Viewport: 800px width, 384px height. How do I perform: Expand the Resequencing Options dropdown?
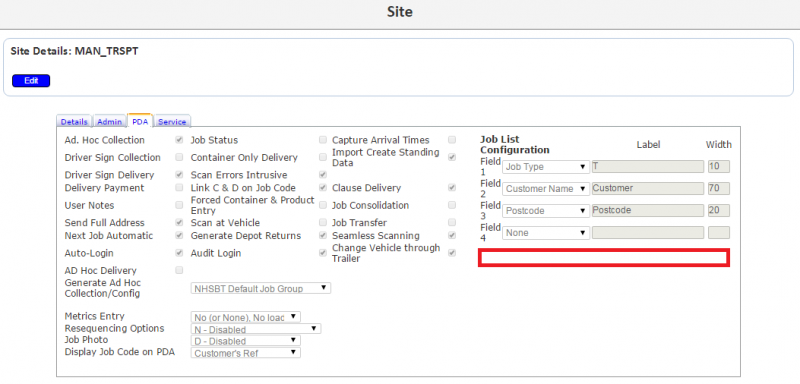(256, 329)
